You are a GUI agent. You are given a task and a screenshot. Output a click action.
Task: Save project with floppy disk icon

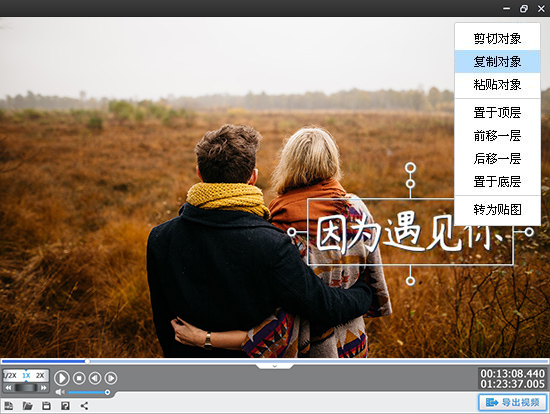pyautogui.click(x=46, y=406)
